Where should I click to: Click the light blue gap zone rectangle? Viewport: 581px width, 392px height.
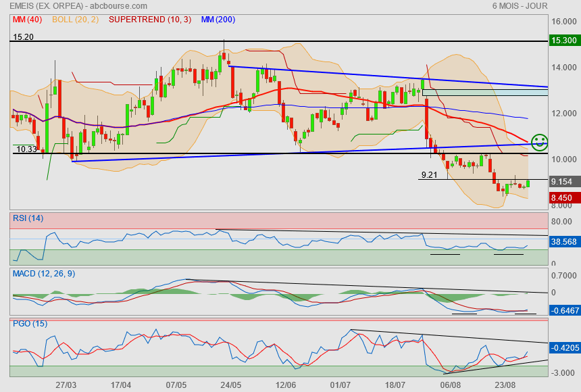click(x=485, y=93)
